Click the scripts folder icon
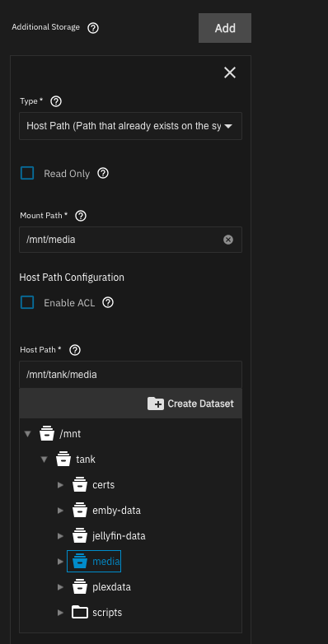This screenshot has width=328, height=644. pyautogui.click(x=80, y=613)
